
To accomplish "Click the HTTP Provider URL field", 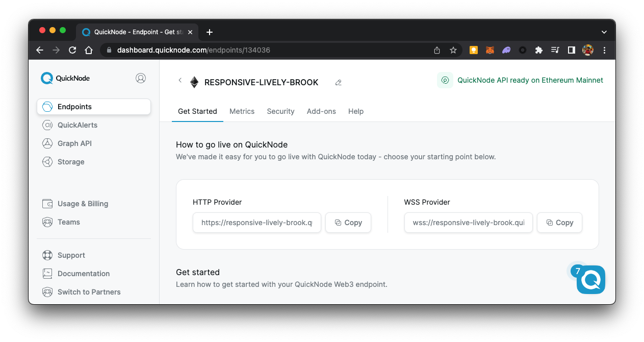I will (x=257, y=223).
